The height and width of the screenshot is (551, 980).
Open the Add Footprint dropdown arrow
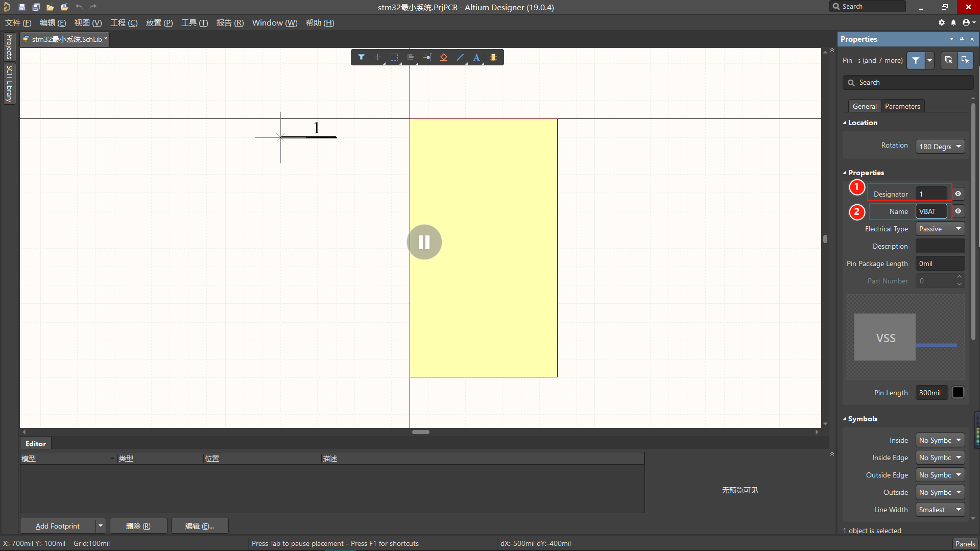click(101, 525)
